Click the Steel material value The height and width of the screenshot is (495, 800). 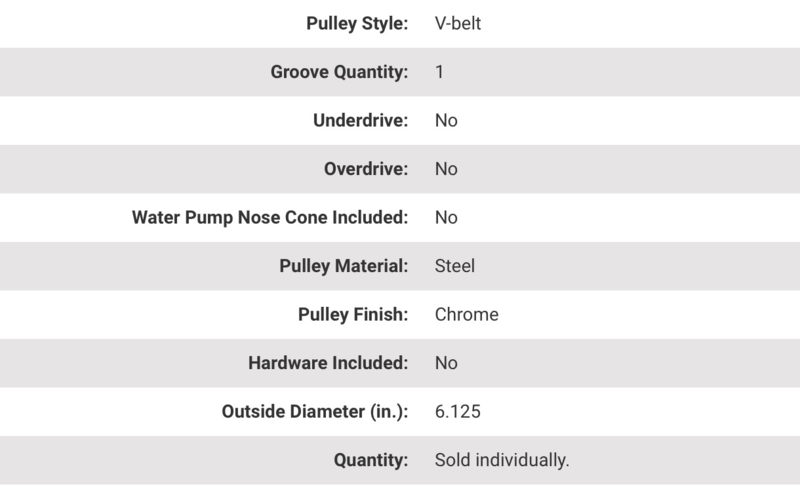tap(455, 266)
